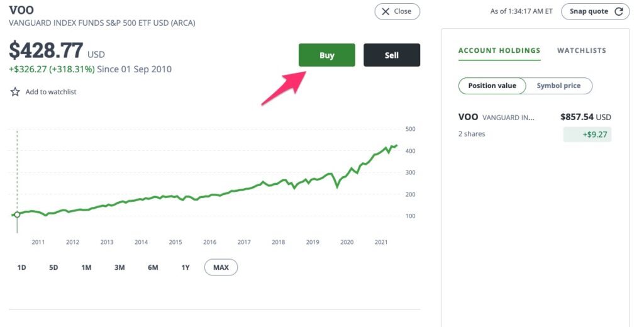Image resolution: width=644 pixels, height=327 pixels.
Task: Click the refresh arrow in Snap quote
Action: (x=619, y=11)
